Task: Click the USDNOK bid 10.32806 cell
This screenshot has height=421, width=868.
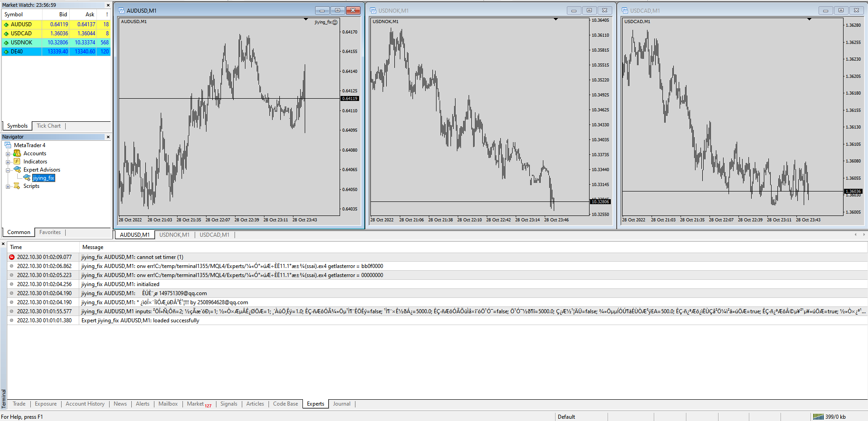Action: (x=56, y=43)
